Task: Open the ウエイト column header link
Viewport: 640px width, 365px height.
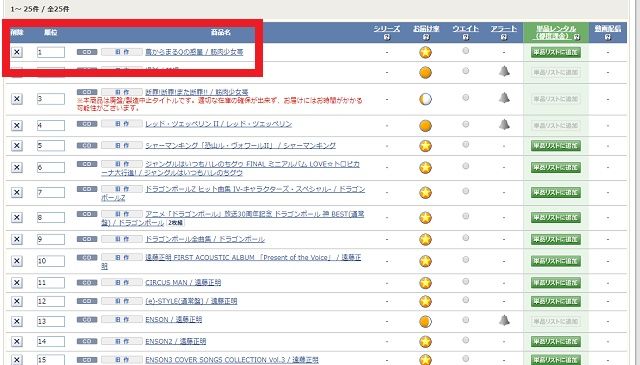Action: (465, 29)
